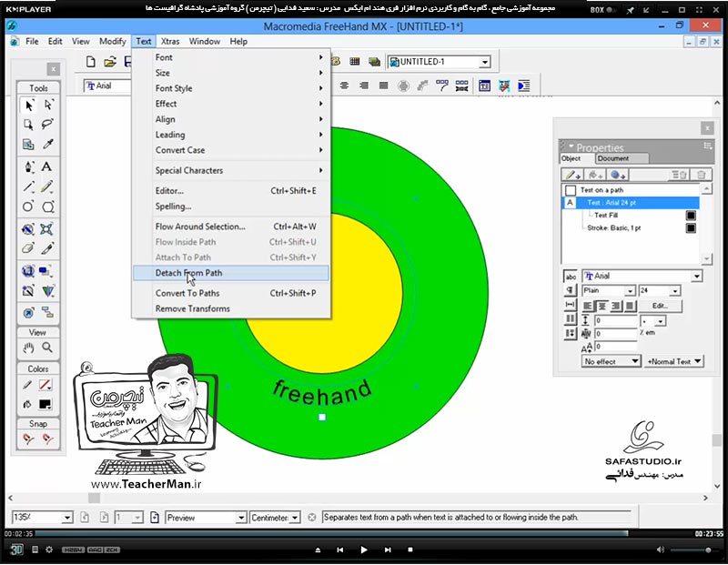This screenshot has height=565, width=728.
Task: Toggle the first Snap tool icon
Action: coord(28,439)
